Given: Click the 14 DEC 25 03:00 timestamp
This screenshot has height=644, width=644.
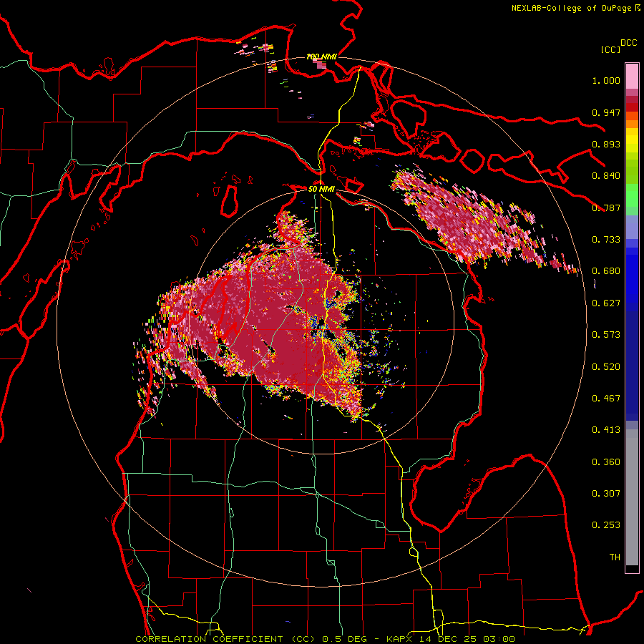Looking at the screenshot, I should [x=467, y=639].
